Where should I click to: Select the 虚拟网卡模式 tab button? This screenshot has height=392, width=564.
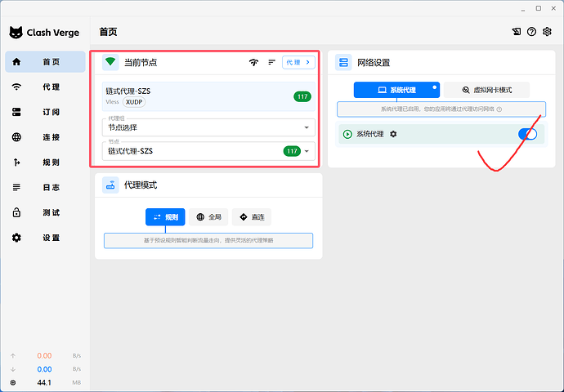click(x=486, y=90)
